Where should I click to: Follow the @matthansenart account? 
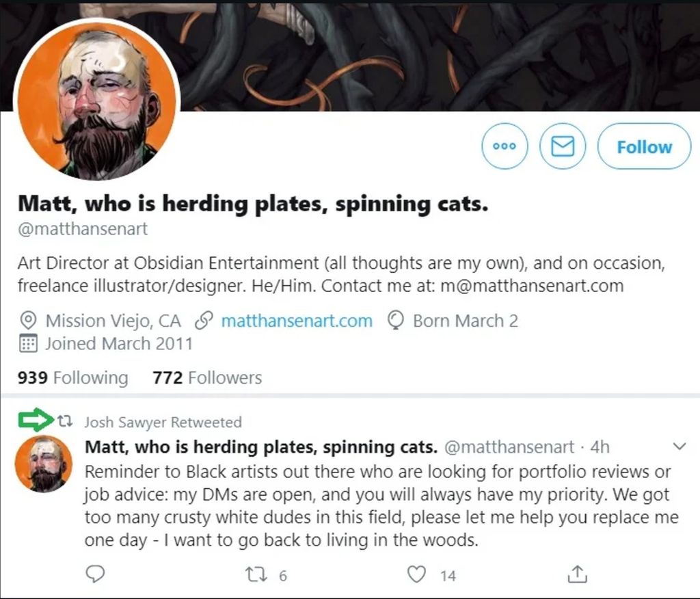[x=644, y=146]
